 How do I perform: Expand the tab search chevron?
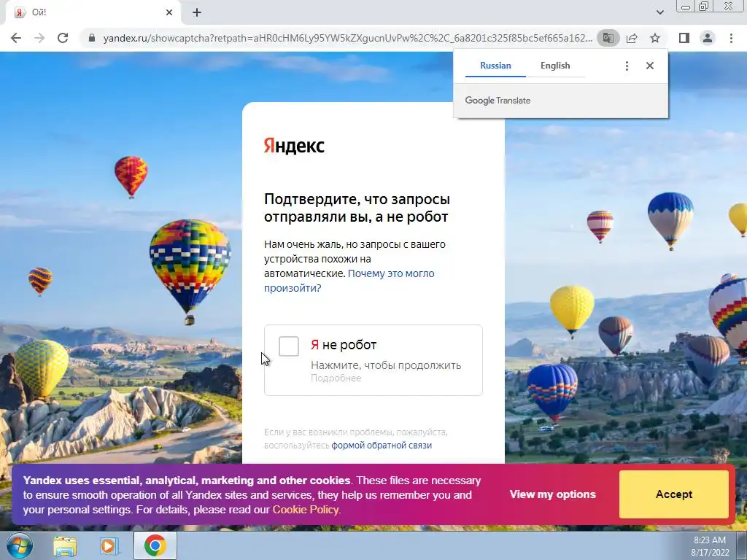point(659,12)
